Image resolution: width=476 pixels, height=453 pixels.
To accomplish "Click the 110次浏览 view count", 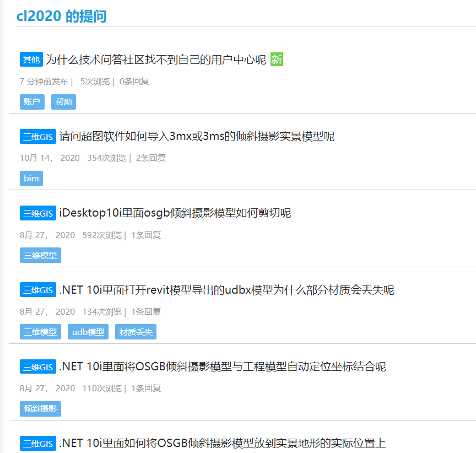I will [102, 389].
